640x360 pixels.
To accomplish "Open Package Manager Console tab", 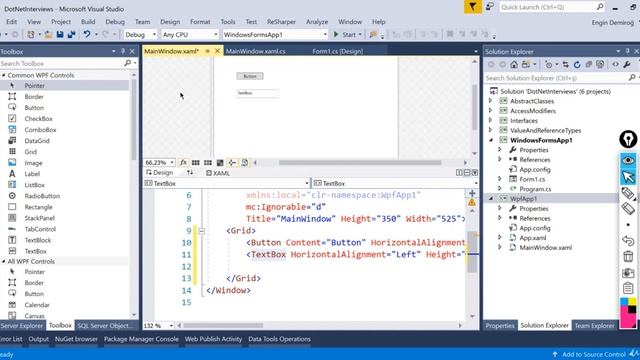I will pos(141,339).
